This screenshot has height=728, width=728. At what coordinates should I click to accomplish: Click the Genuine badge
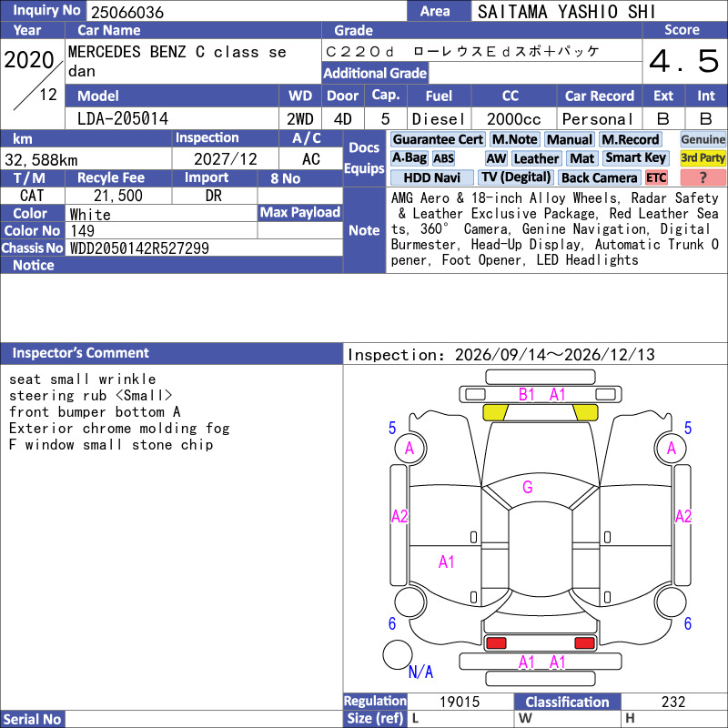pos(703,139)
